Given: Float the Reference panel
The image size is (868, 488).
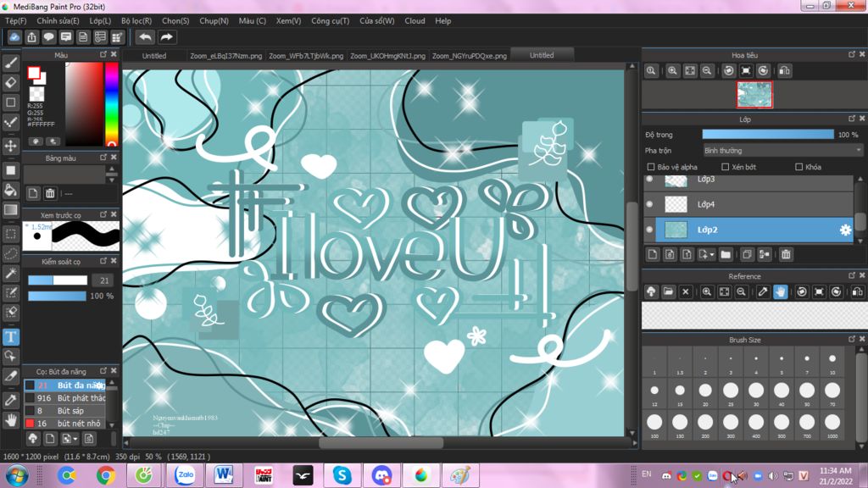Looking at the screenshot, I should point(852,275).
